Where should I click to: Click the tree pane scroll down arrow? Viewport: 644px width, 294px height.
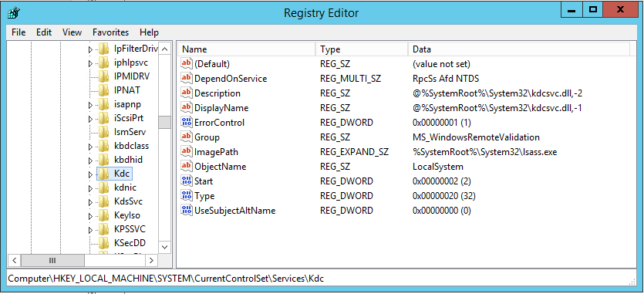click(165, 247)
